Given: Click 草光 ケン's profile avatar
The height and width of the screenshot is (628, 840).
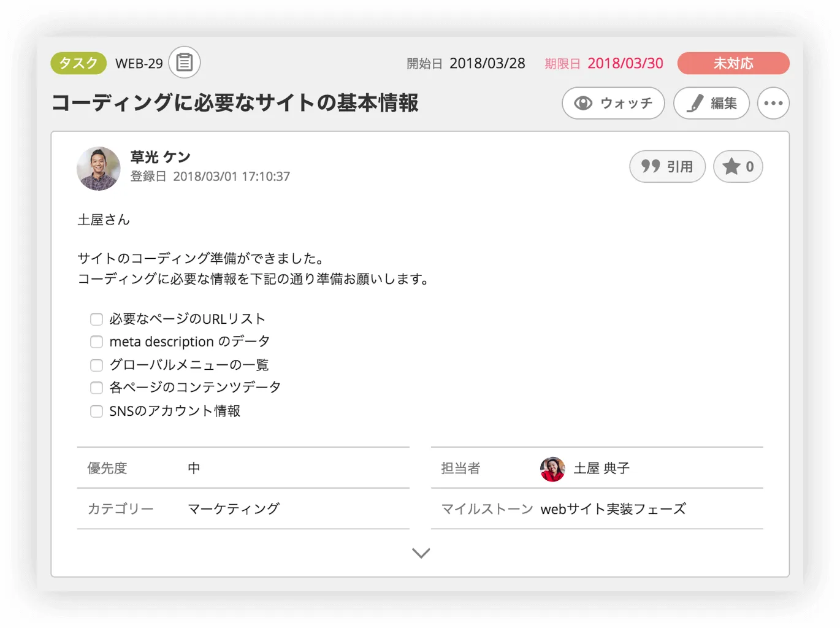Looking at the screenshot, I should tap(99, 169).
